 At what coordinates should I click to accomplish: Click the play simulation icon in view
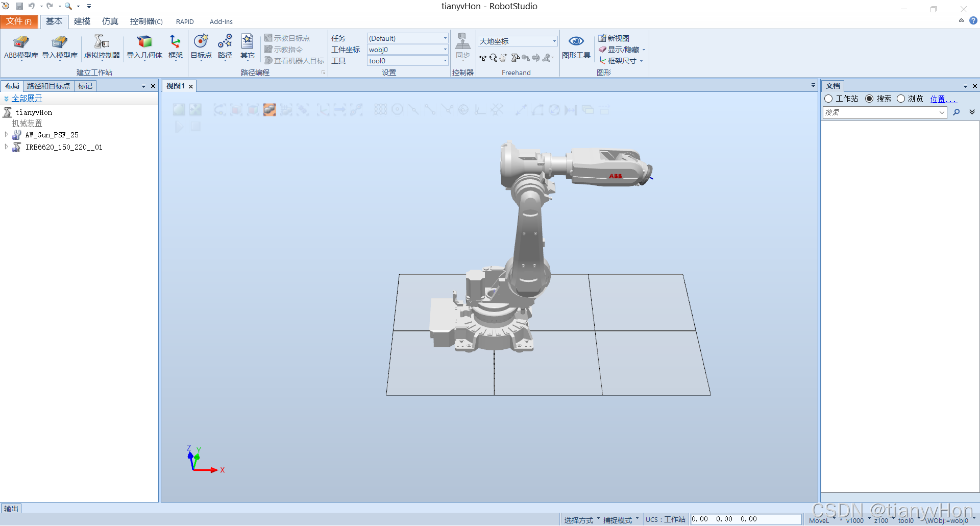[179, 127]
